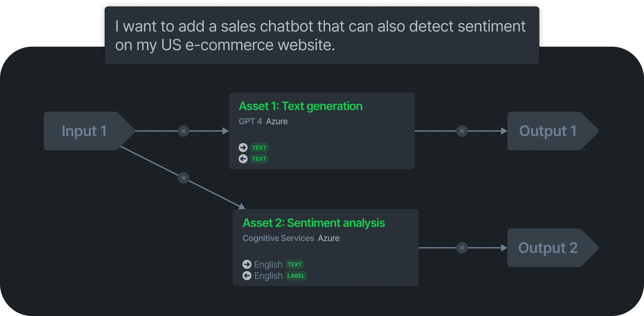644x316 pixels.
Task: Click the GPT 4 model name
Action: [x=250, y=121]
